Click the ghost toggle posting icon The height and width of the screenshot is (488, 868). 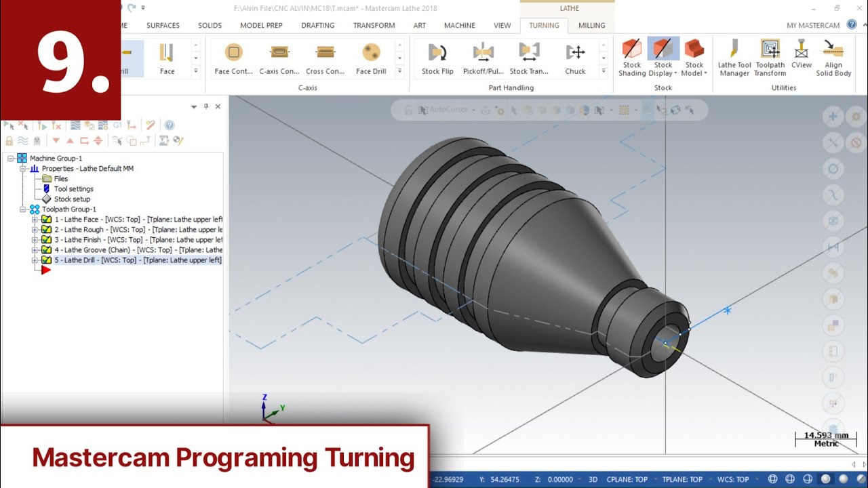pos(37,141)
